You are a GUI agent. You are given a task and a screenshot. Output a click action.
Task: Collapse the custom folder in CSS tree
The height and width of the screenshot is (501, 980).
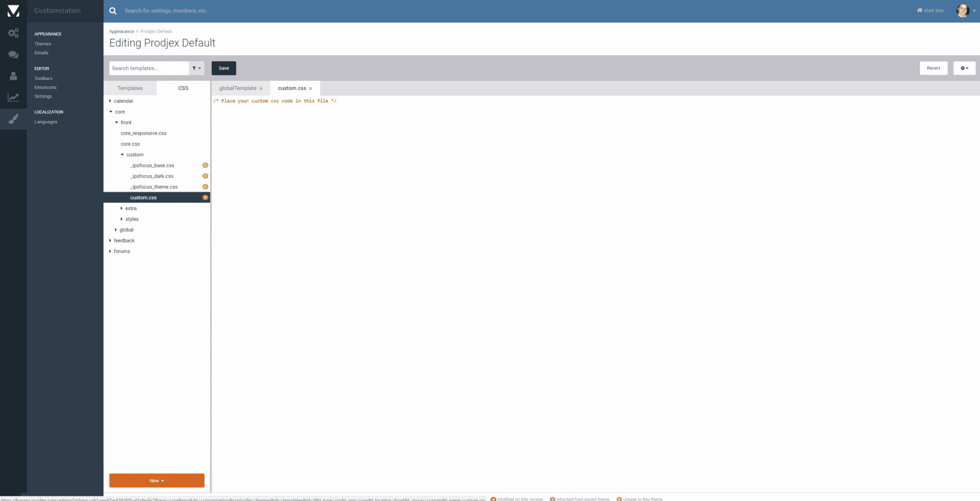(x=122, y=155)
